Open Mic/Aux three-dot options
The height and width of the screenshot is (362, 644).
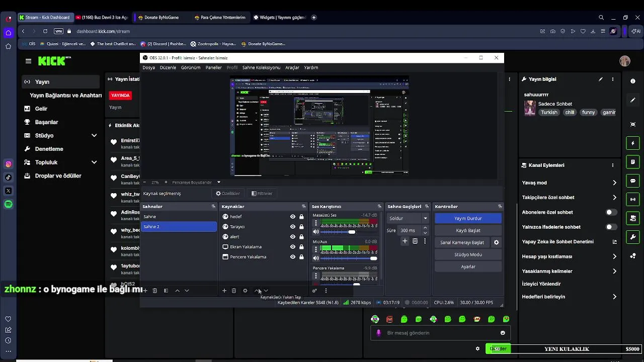pos(316,248)
